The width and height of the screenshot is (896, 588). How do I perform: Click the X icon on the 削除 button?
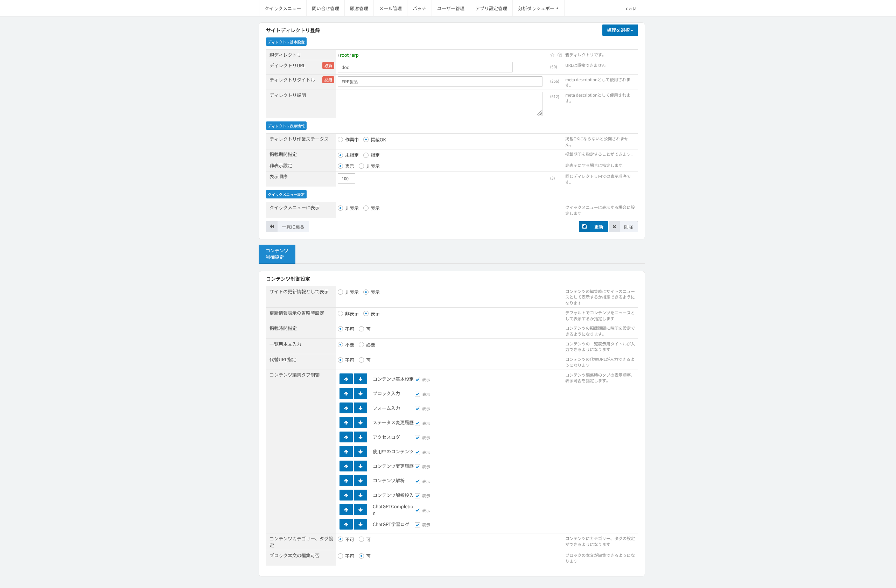(614, 226)
